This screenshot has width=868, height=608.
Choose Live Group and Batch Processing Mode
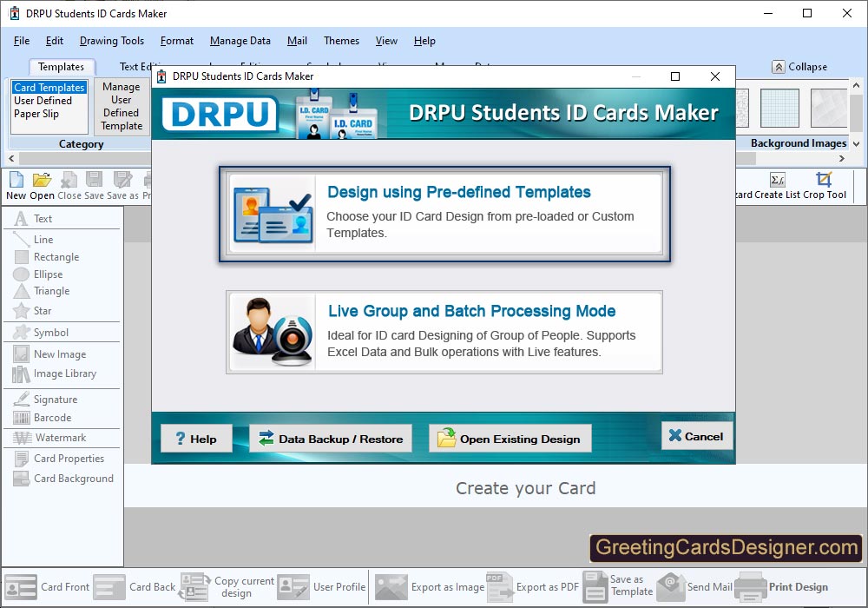pos(444,333)
